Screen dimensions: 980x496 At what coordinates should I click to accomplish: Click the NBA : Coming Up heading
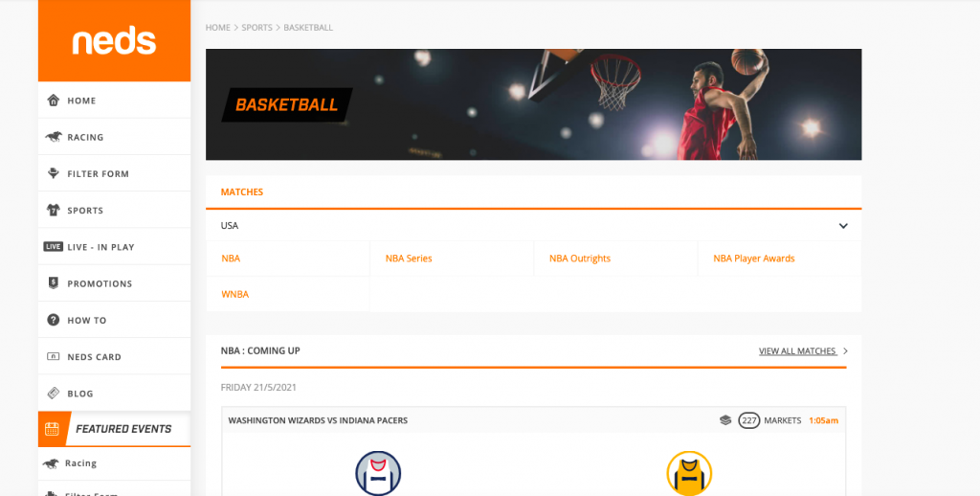(260, 350)
